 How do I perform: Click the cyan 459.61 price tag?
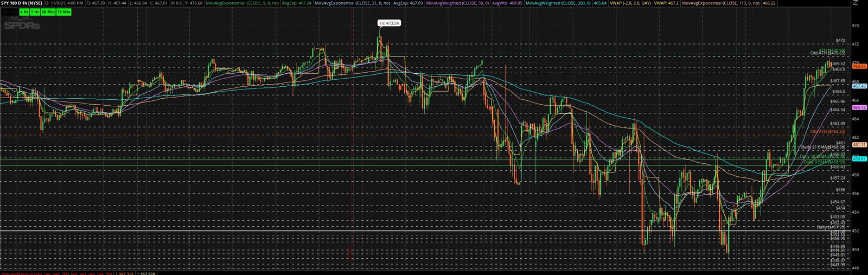coord(859,159)
